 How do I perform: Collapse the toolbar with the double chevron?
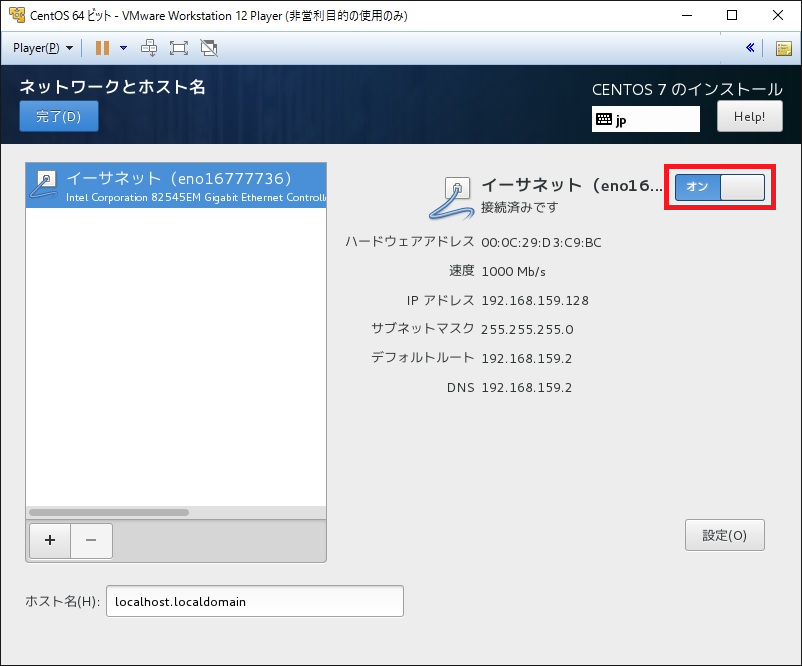click(752, 47)
